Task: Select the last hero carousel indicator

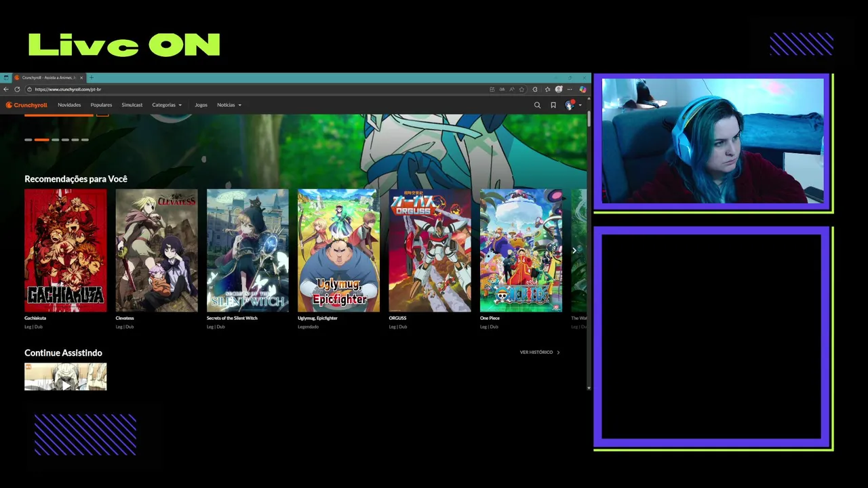Action: (85, 140)
